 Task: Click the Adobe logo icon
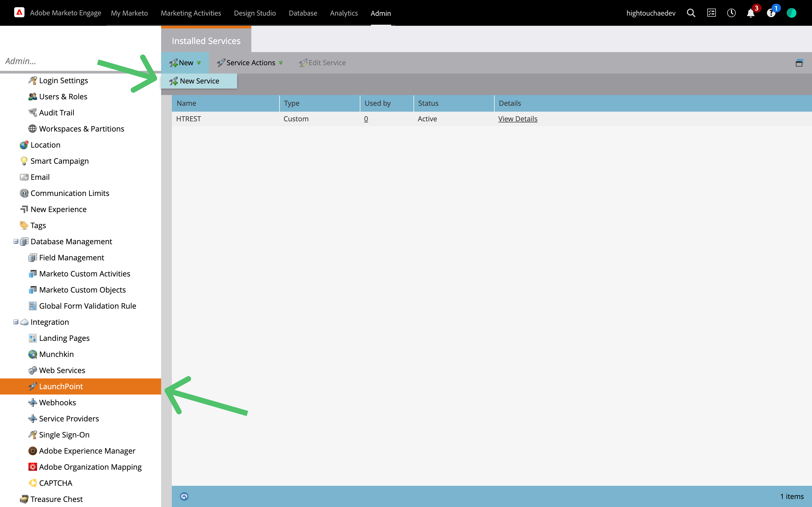pyautogui.click(x=19, y=13)
